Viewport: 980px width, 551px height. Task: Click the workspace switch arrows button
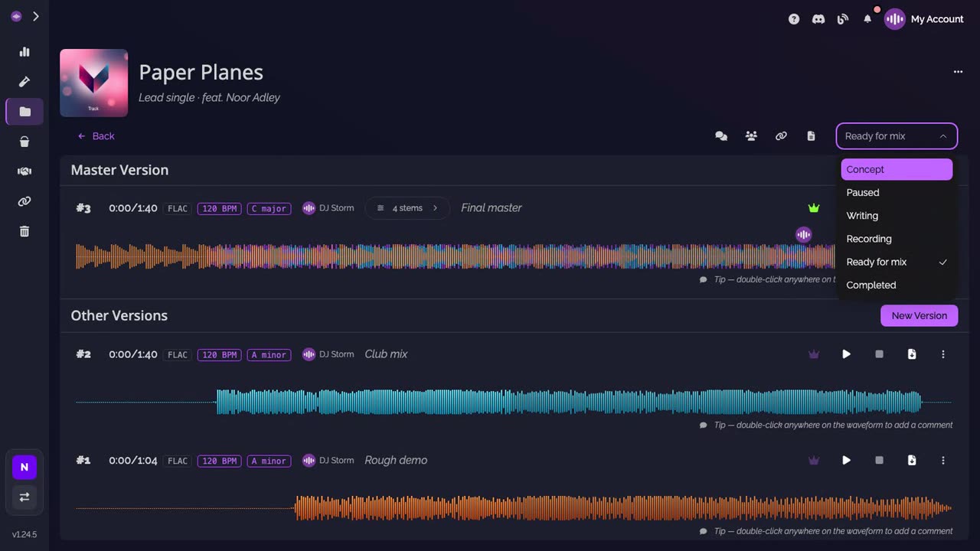[24, 497]
